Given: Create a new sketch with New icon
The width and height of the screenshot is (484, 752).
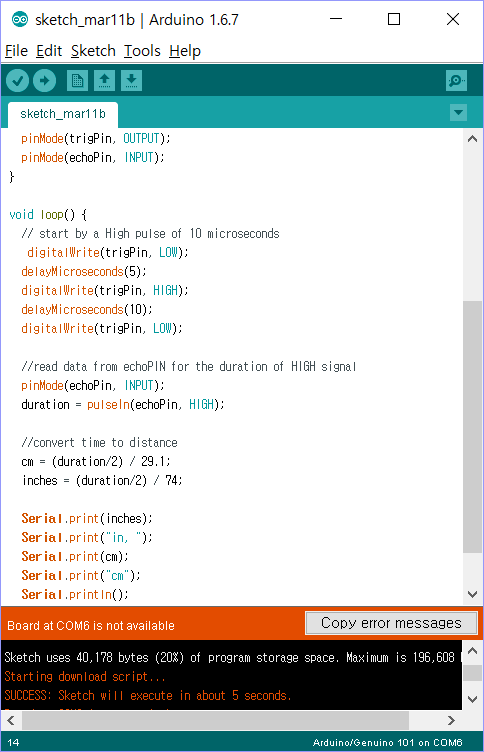Looking at the screenshot, I should (77, 81).
